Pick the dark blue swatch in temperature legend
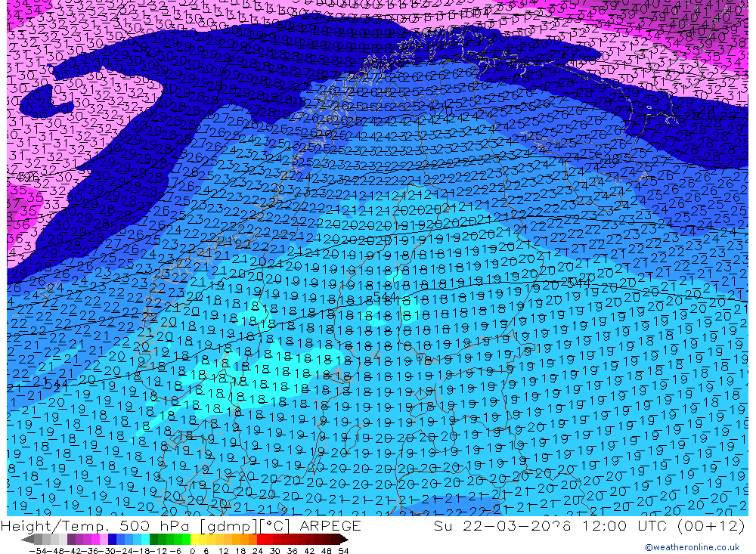This screenshot has width=756, height=554. pos(112,539)
